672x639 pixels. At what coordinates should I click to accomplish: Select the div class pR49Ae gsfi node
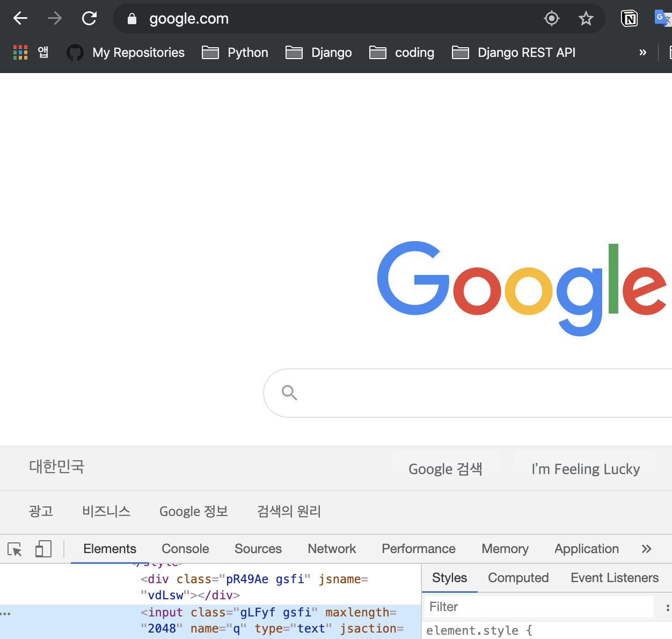click(254, 587)
